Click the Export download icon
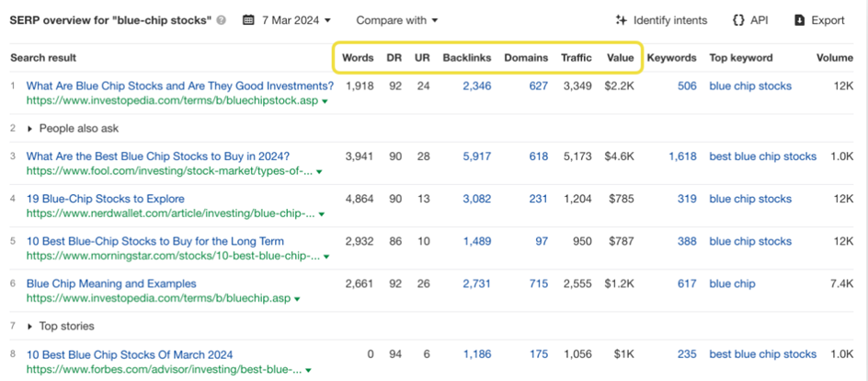The image size is (868, 381). coord(799,20)
